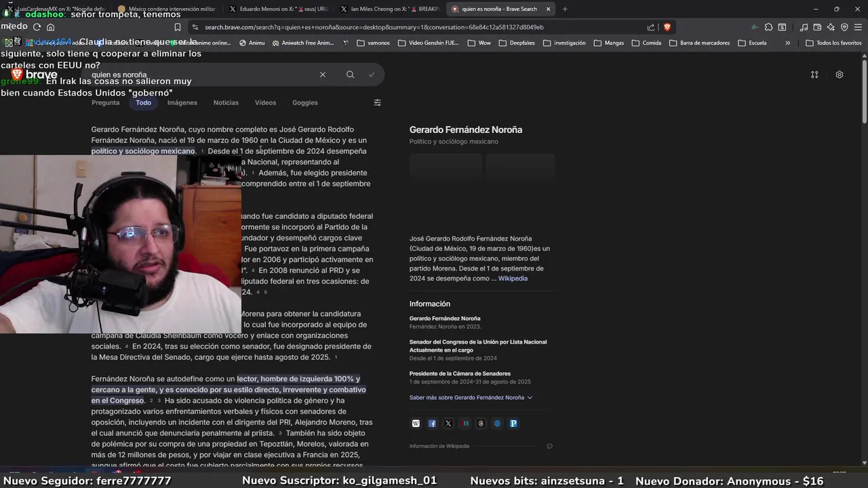The height and width of the screenshot is (488, 868).
Task: Open the Escuela bookmarks folder
Action: click(x=752, y=43)
